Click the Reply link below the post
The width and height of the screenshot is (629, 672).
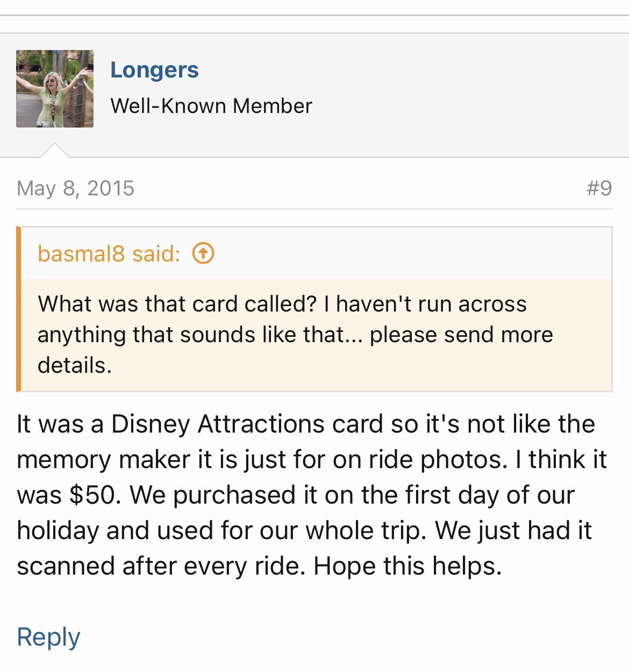(48, 637)
